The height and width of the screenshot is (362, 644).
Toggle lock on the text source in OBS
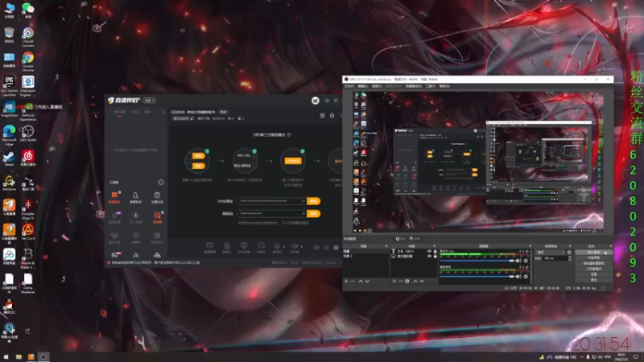(x=436, y=251)
